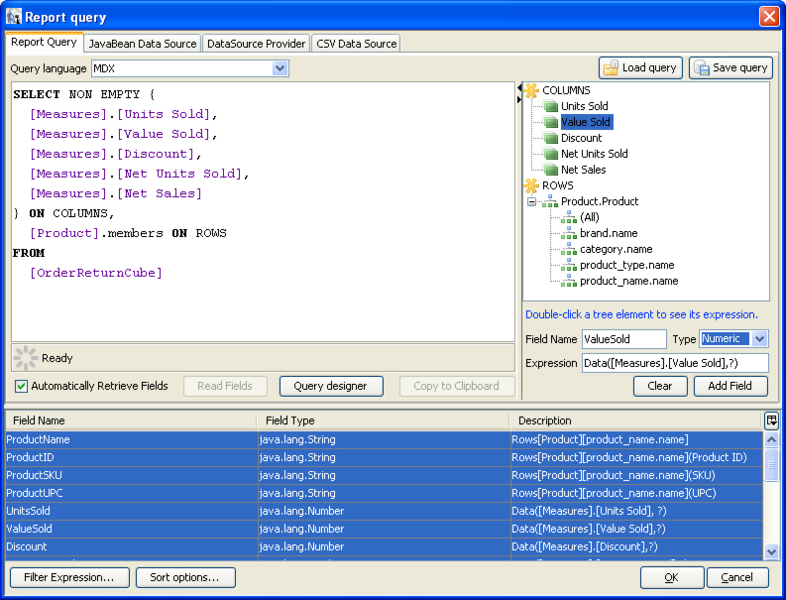Image resolution: width=786 pixels, height=600 pixels.
Task: Select Net Sales in the tree
Action: click(583, 170)
